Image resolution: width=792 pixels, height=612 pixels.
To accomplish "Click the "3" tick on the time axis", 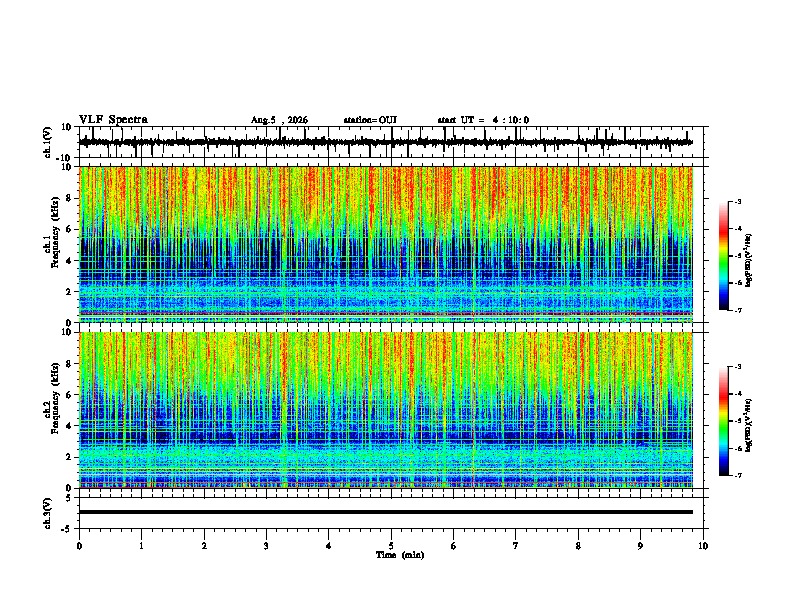I will pos(266,546).
